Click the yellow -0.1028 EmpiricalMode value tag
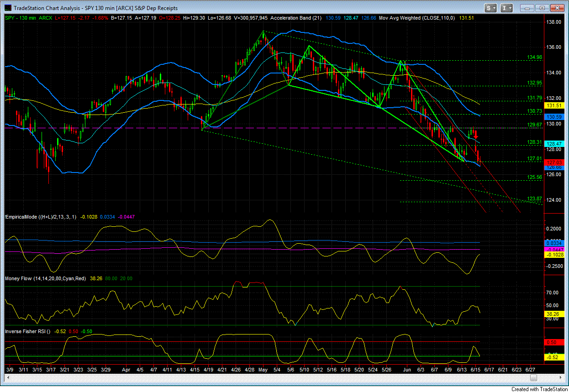This screenshot has width=569, height=392. pyautogui.click(x=554, y=255)
